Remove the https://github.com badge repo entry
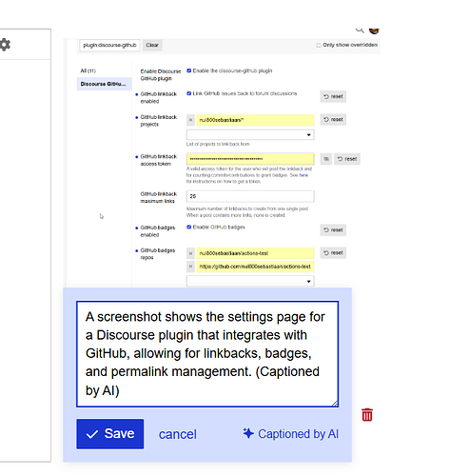This screenshot has height=476, width=450. (x=190, y=267)
